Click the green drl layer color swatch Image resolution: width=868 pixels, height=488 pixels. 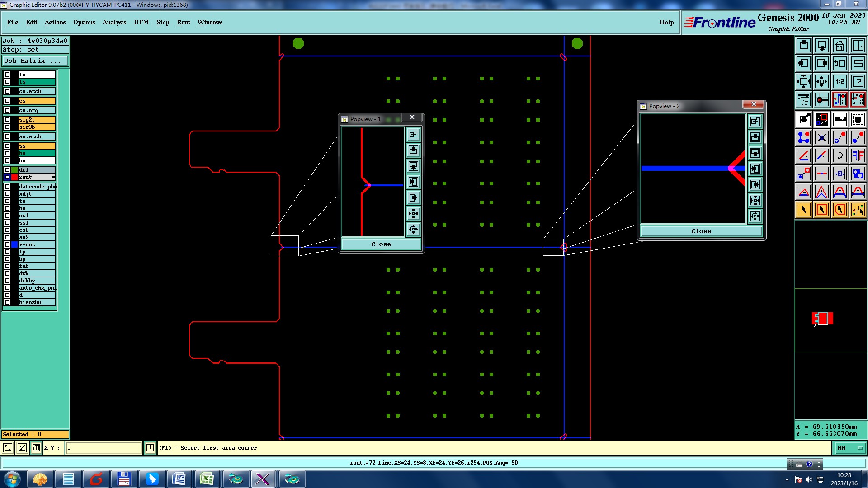[14, 170]
